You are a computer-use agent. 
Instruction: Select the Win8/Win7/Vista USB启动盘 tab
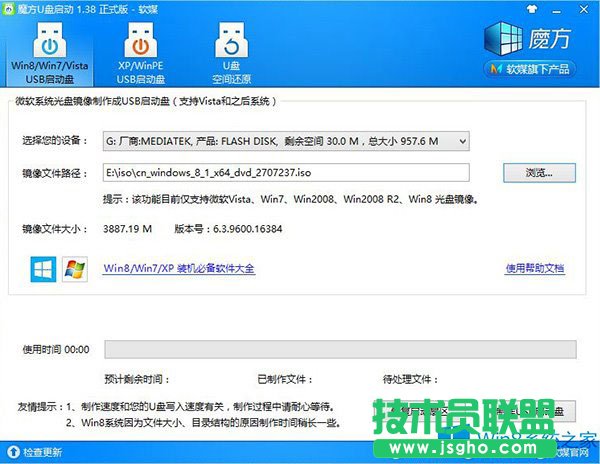[50, 53]
